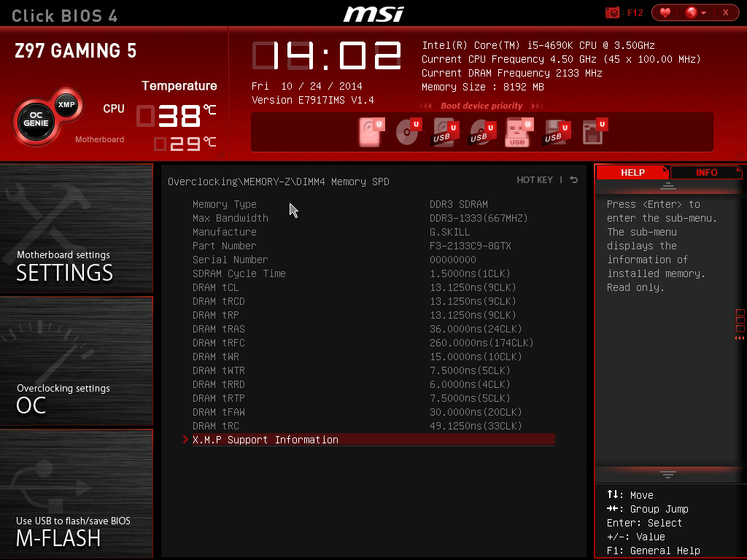Select the USB hard disk boot device
Screen dimensions: 747x560
point(446,132)
